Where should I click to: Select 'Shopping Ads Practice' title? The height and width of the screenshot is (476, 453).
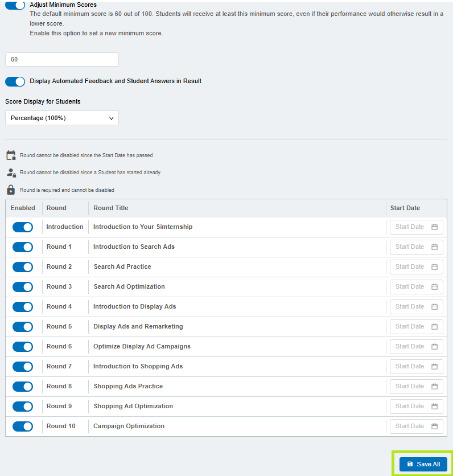[129, 386]
